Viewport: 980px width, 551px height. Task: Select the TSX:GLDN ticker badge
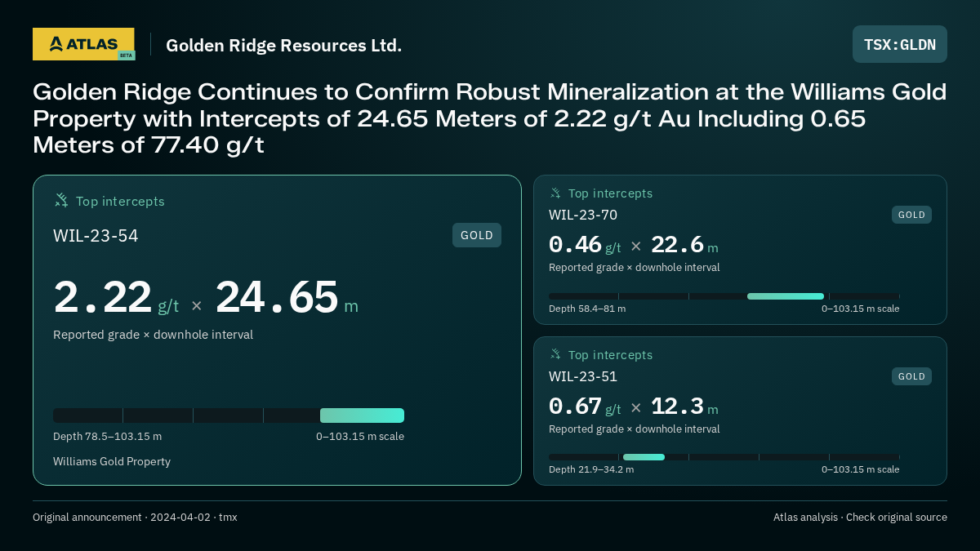pos(900,44)
